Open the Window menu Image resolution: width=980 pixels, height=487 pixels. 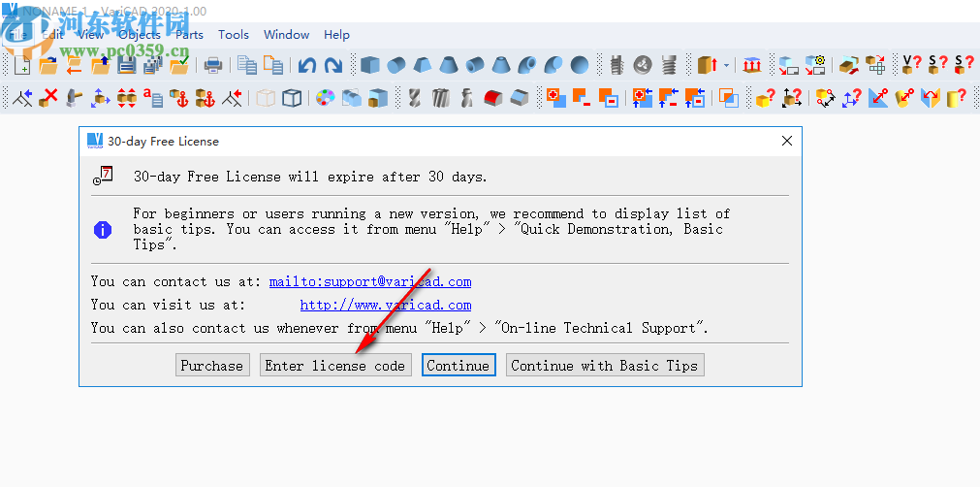(x=286, y=35)
